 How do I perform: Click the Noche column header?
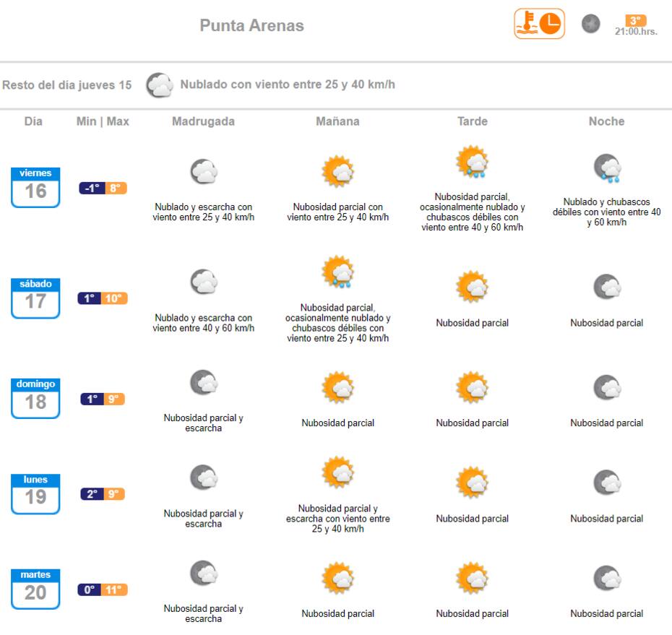pyautogui.click(x=606, y=121)
